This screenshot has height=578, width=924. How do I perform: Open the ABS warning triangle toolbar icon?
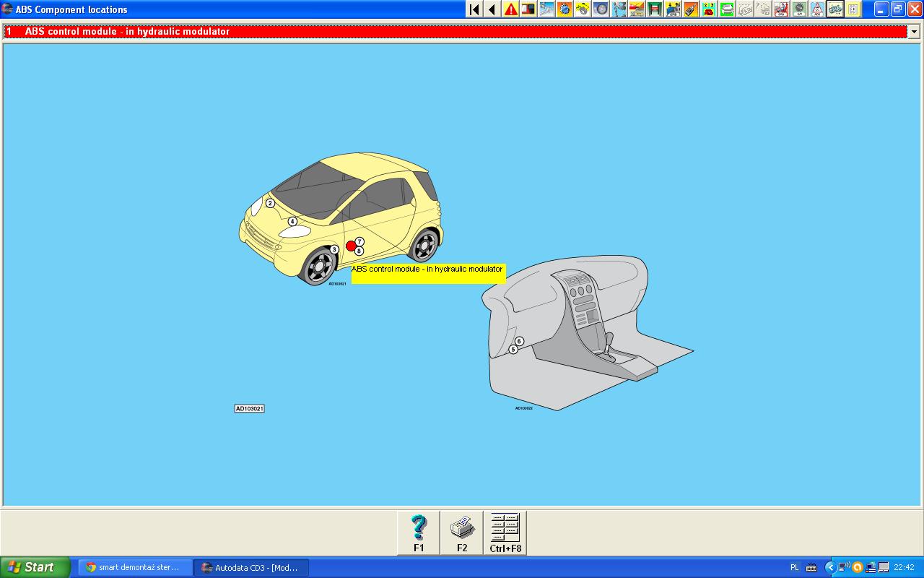pos(817,9)
